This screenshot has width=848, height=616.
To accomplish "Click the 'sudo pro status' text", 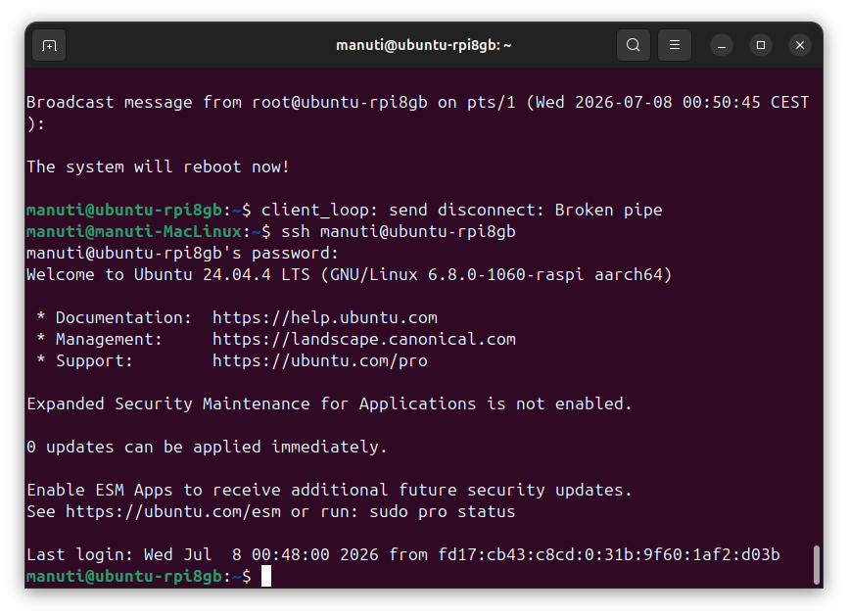I will [x=443, y=511].
